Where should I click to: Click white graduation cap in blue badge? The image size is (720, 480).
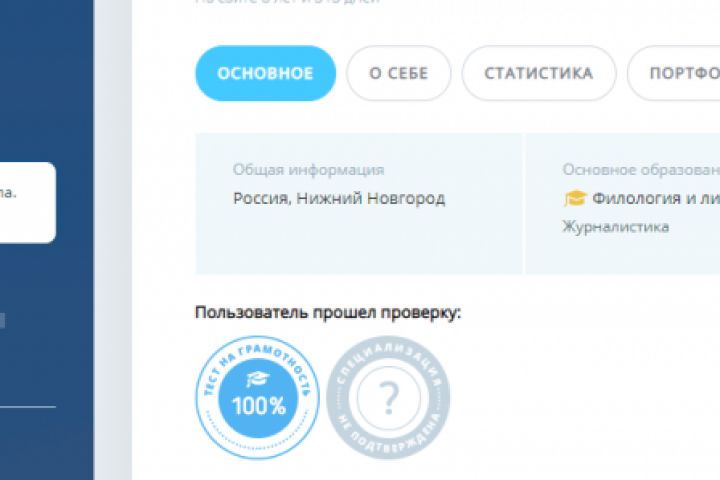pos(258,378)
